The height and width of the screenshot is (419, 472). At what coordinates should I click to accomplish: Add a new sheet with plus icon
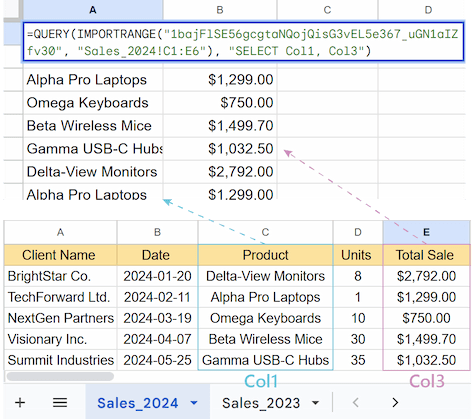[x=20, y=403]
